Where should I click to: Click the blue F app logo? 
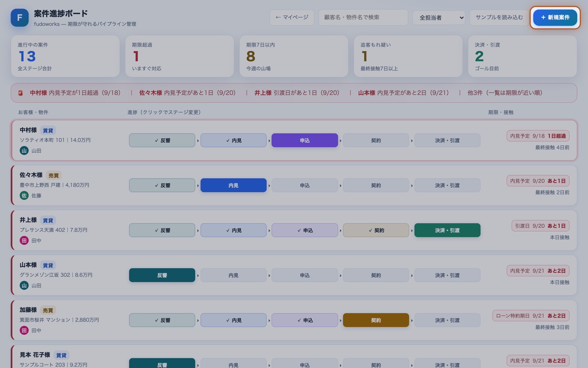click(20, 18)
